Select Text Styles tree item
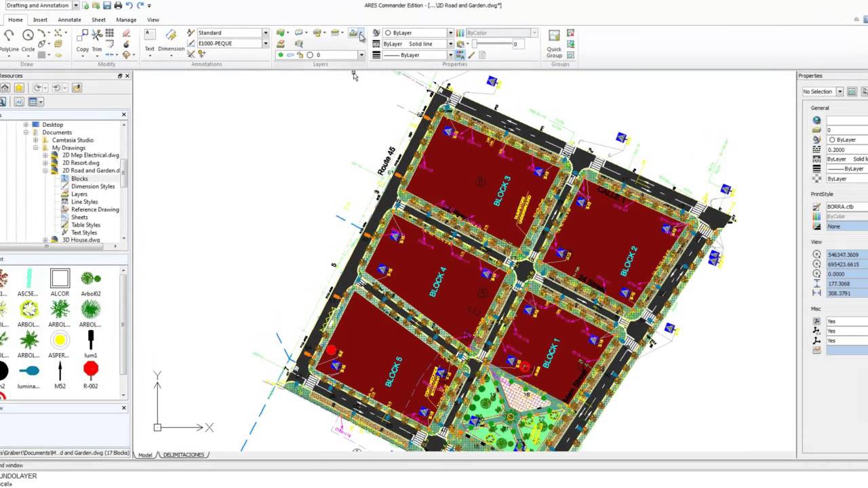The width and height of the screenshot is (868, 488). 84,232
